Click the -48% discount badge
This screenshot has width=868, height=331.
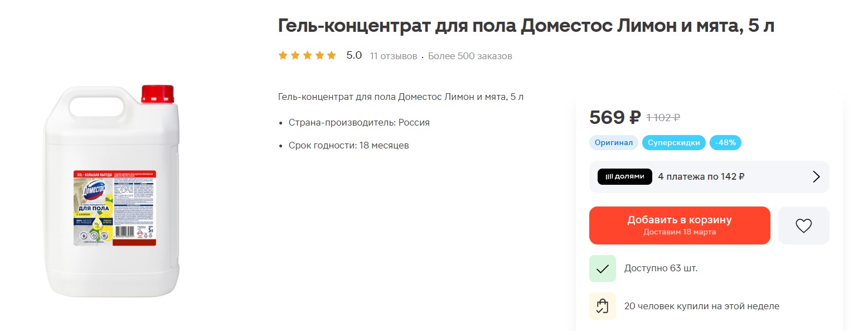725,142
